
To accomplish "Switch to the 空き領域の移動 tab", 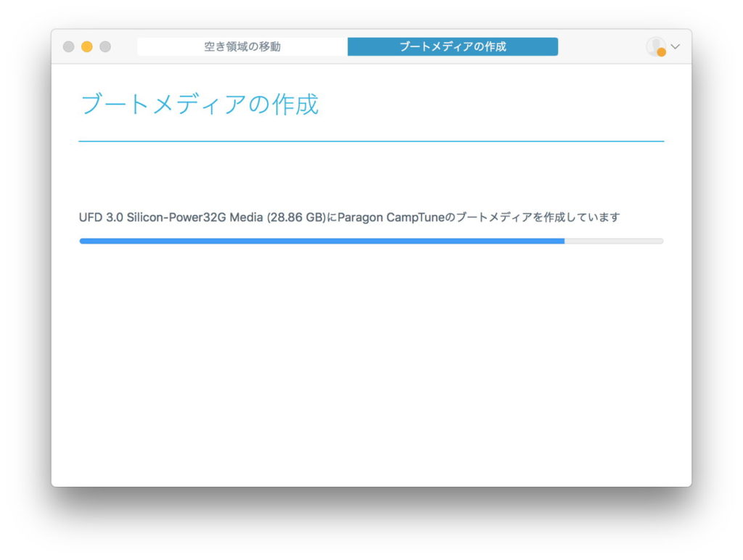I will tap(242, 46).
